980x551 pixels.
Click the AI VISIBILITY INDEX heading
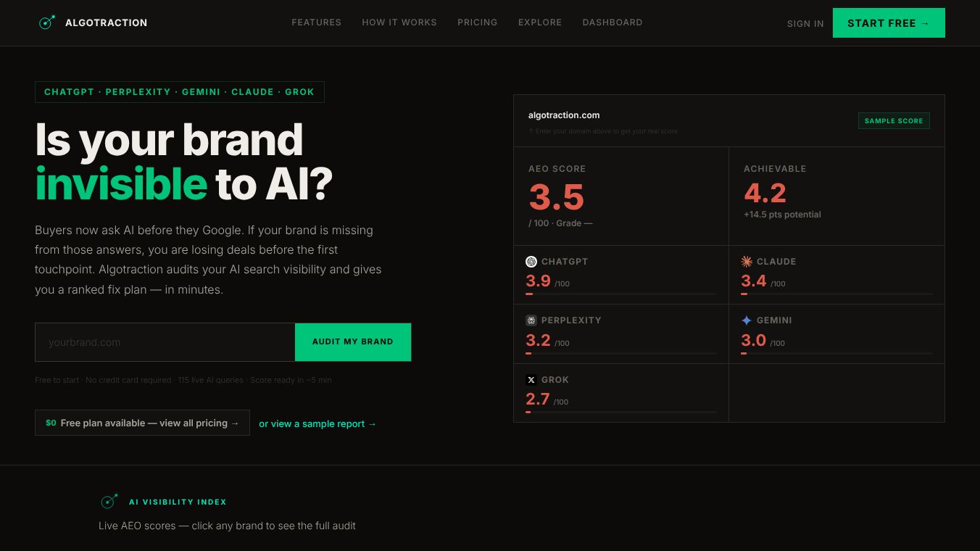point(178,502)
